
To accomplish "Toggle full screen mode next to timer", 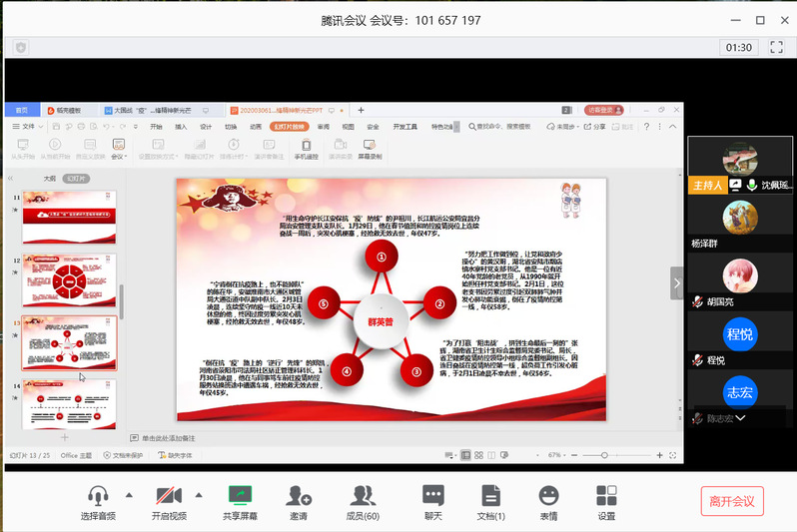I will click(x=776, y=47).
